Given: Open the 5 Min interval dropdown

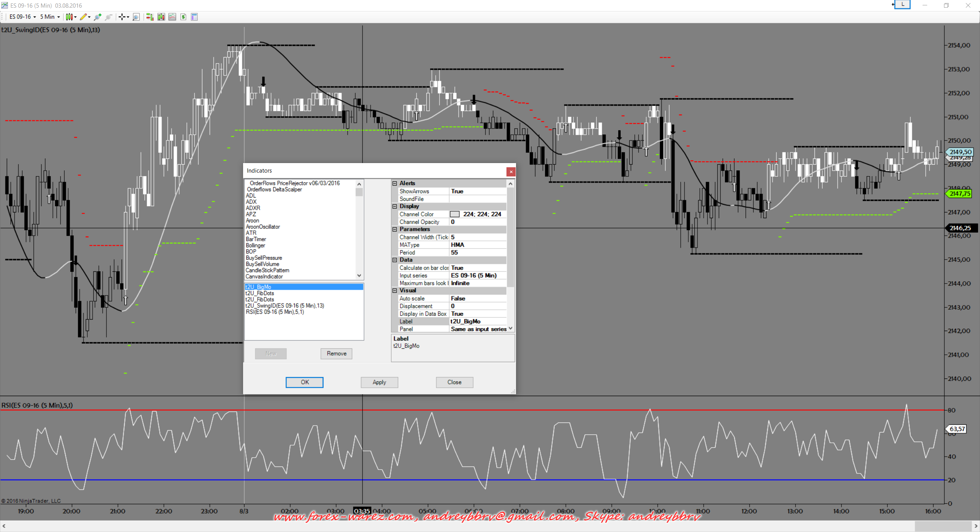Looking at the screenshot, I should (50, 17).
